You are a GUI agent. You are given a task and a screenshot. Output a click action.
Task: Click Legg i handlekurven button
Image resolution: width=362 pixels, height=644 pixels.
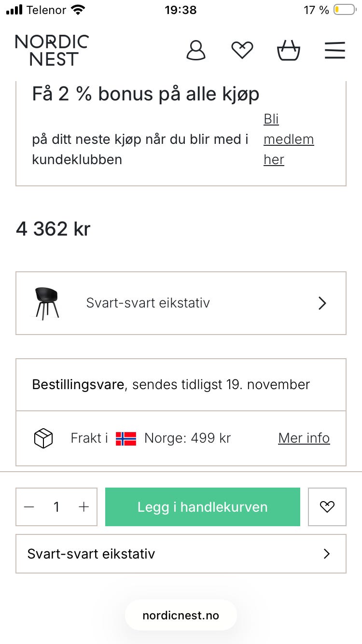[203, 507]
